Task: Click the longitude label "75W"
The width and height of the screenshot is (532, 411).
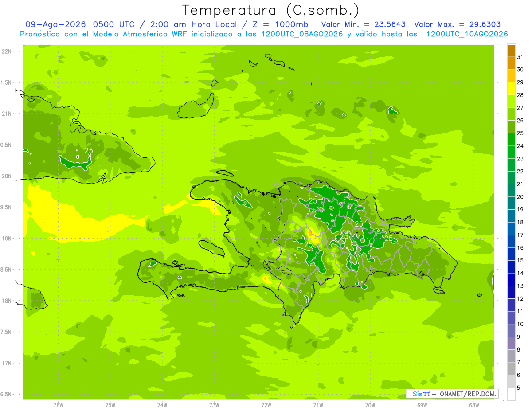Action: 110,405
